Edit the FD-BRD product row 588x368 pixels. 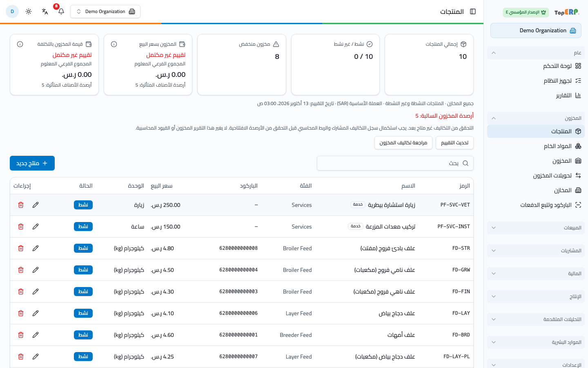(36, 335)
